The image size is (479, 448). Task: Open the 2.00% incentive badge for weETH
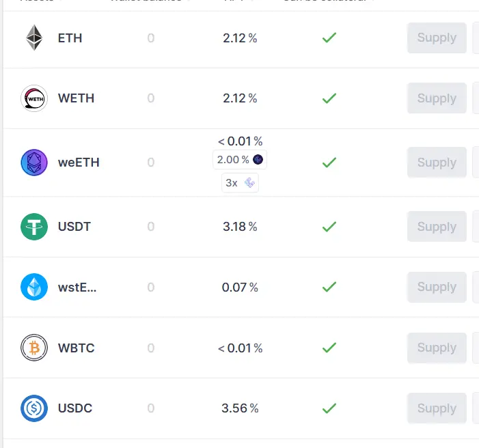240,159
